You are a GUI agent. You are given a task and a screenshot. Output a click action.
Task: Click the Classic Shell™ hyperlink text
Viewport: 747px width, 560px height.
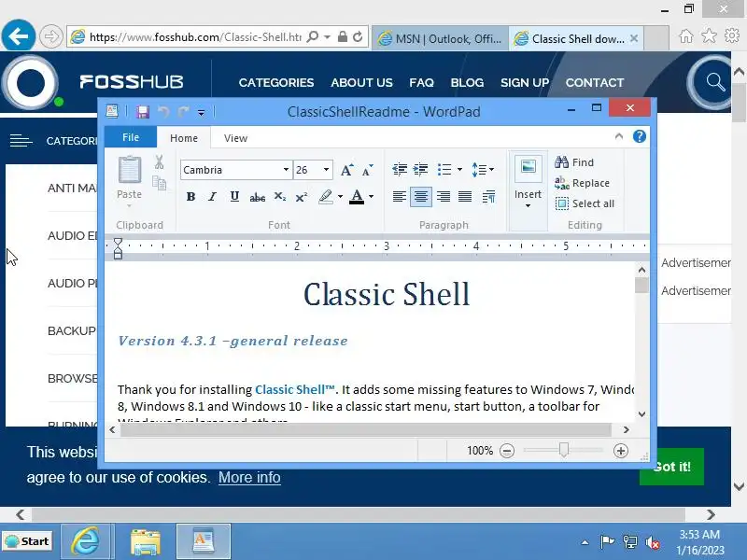click(295, 389)
